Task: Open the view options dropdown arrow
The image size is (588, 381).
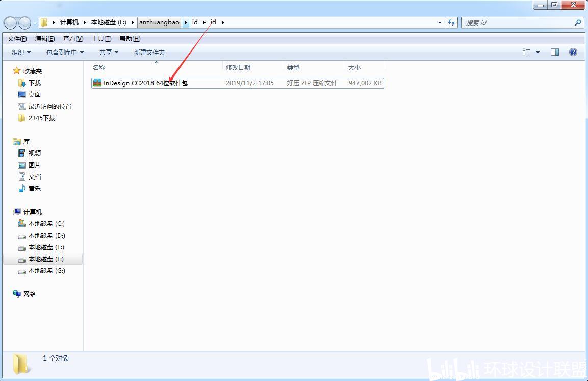Action: tap(538, 52)
